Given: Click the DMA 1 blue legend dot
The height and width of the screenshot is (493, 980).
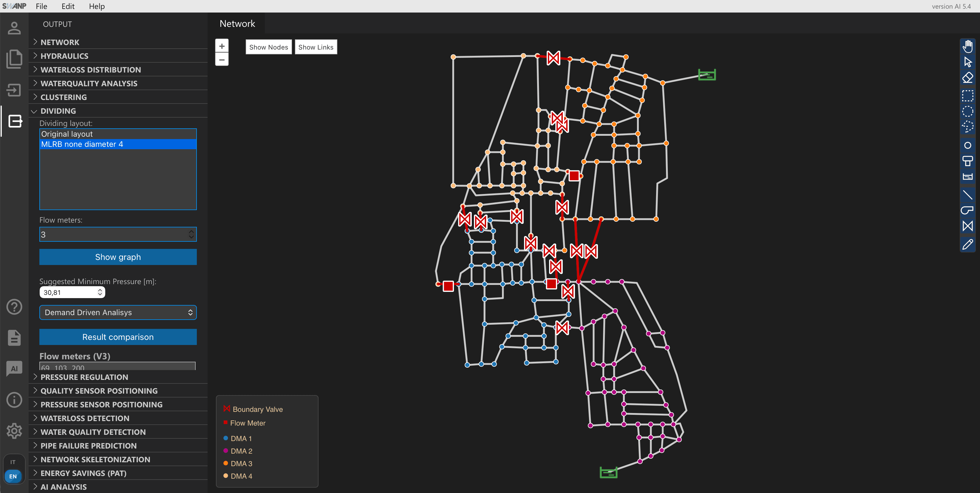Looking at the screenshot, I should click(225, 438).
